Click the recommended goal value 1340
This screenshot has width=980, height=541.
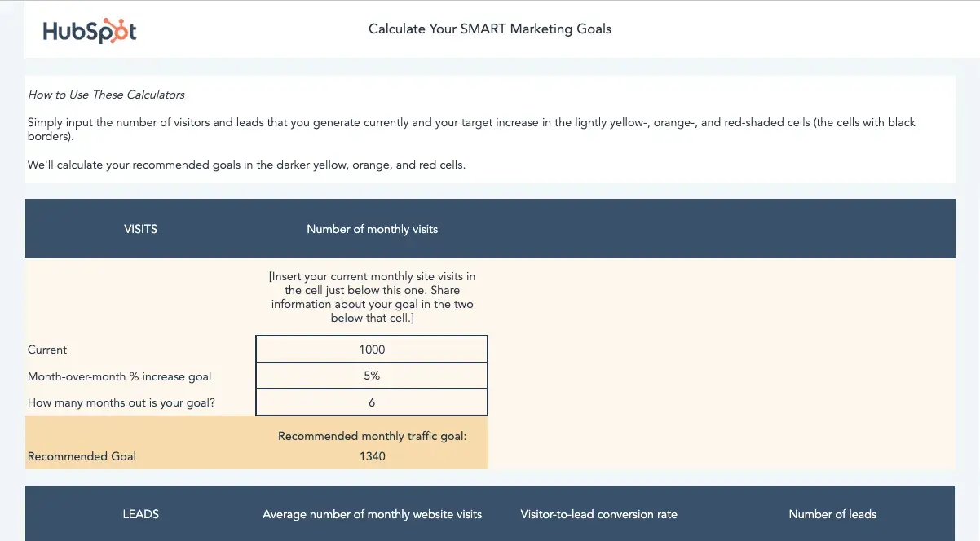(x=372, y=456)
